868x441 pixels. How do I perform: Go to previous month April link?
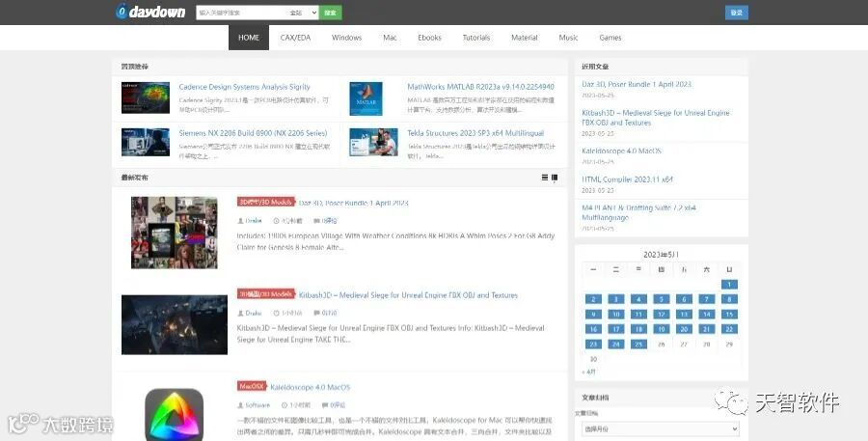(589, 372)
